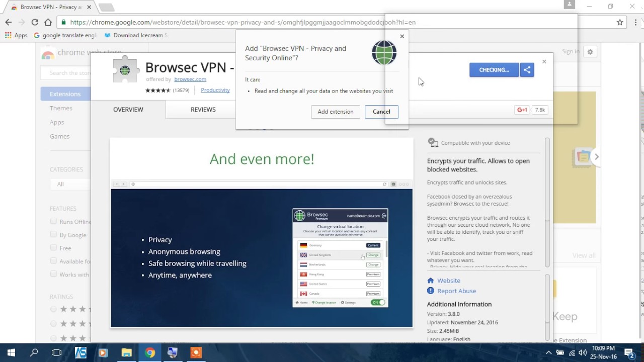Click the Search the store field

click(66, 73)
